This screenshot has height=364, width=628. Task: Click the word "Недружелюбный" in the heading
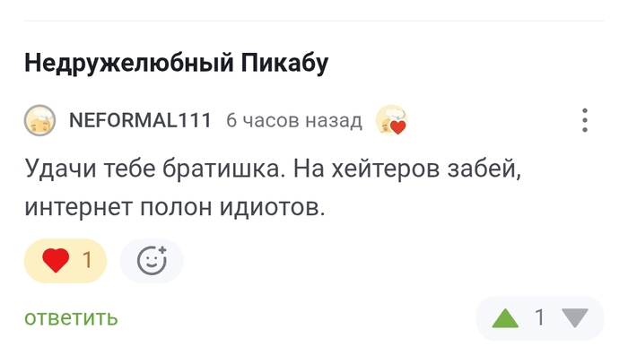point(130,63)
